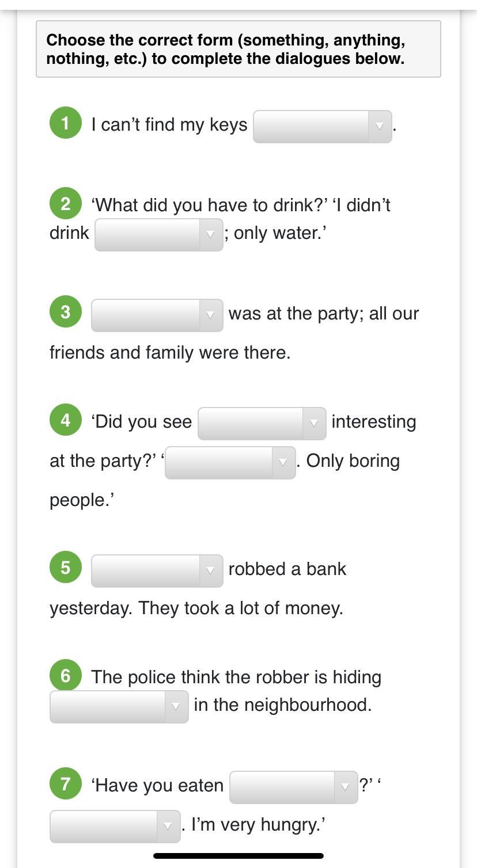Click the green number 3 question badge
This screenshot has width=477, height=868.
point(66,312)
